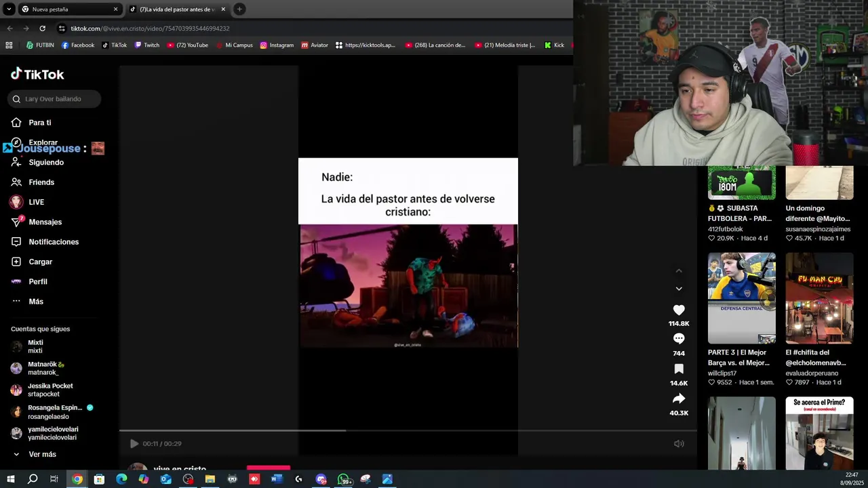Click the TikTok search field
Viewport: 868px width, 488px height.
[x=54, y=99]
